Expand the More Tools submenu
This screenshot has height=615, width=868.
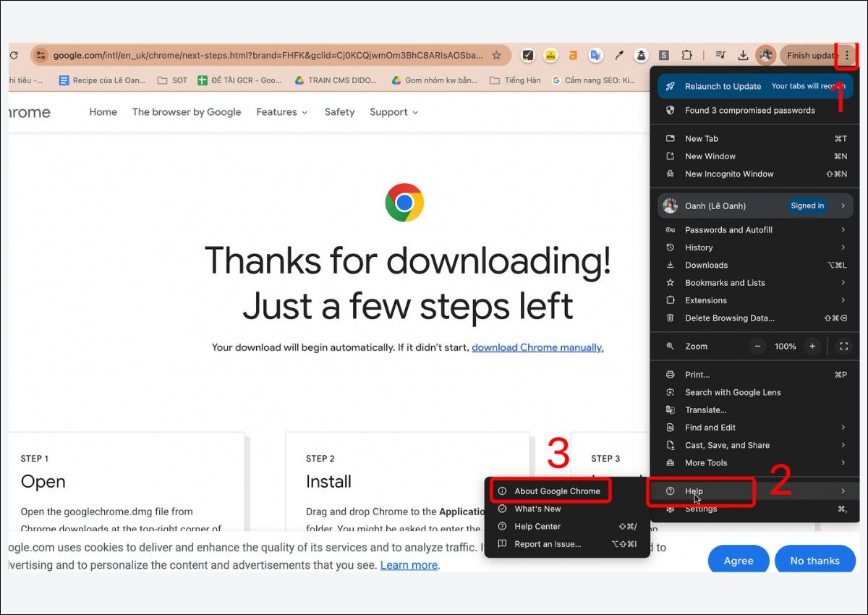(755, 463)
